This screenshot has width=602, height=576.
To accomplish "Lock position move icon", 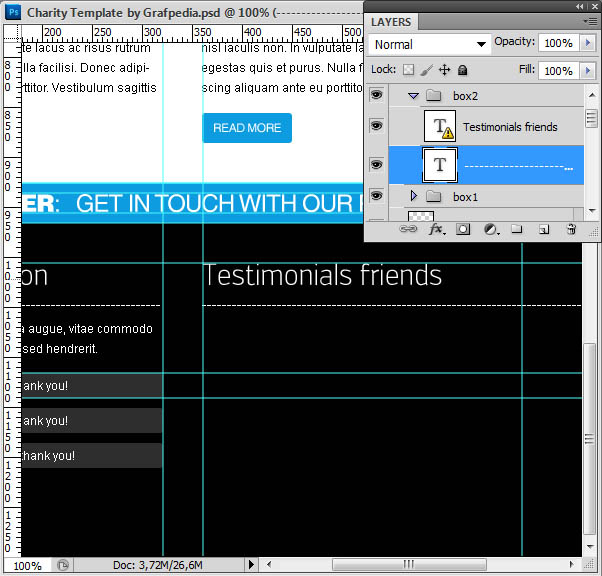I will pyautogui.click(x=445, y=70).
